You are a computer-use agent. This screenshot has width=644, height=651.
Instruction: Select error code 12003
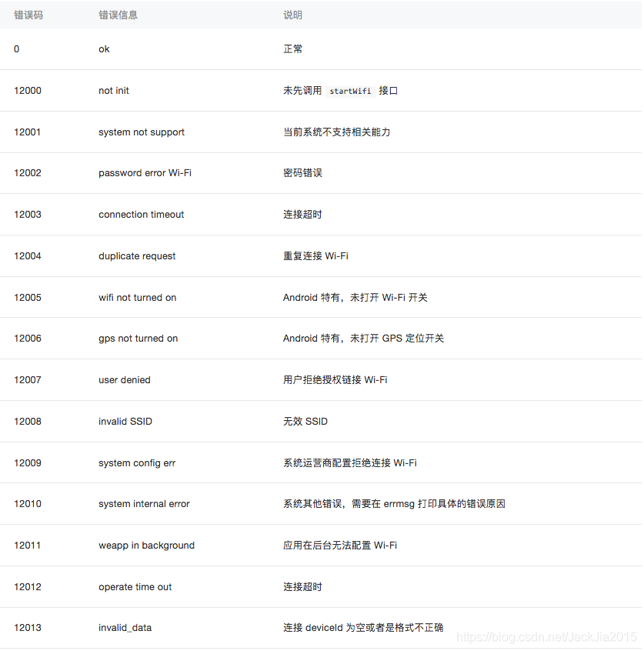coord(28,214)
